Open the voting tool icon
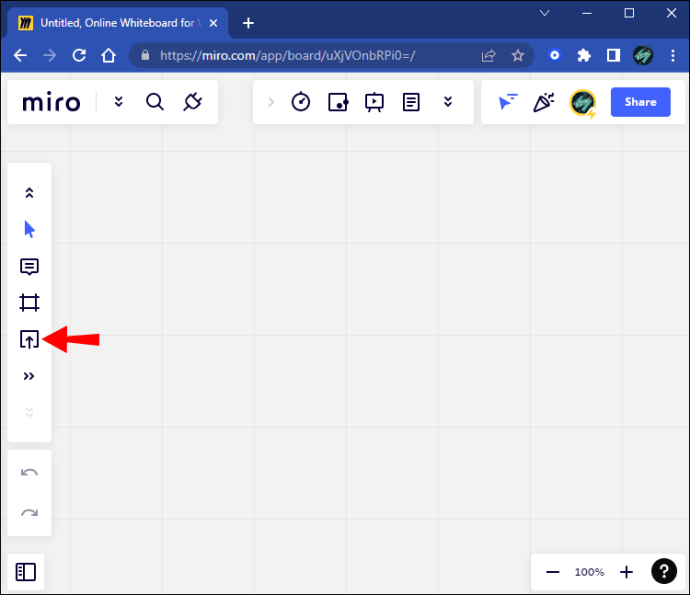Viewport: 690px width, 595px height. click(x=338, y=102)
